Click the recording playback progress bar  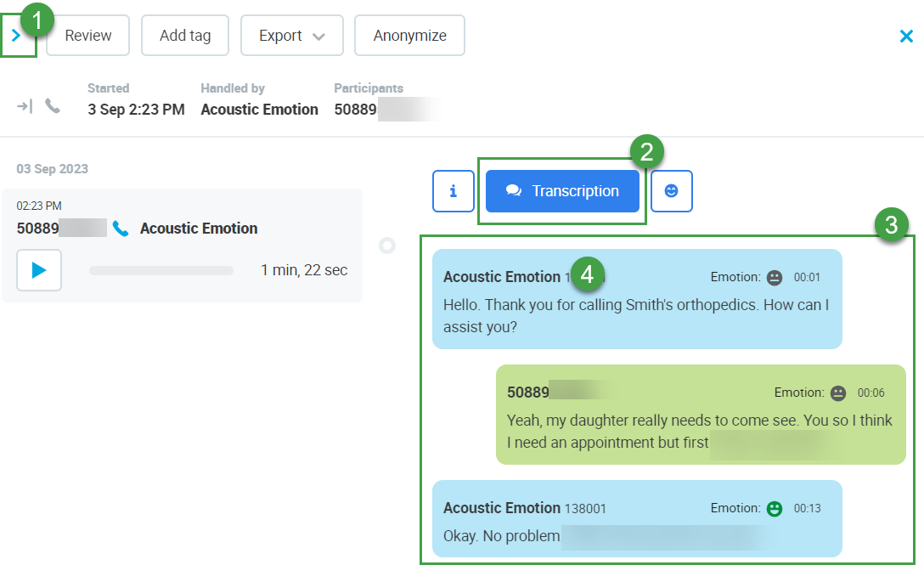tap(161, 270)
